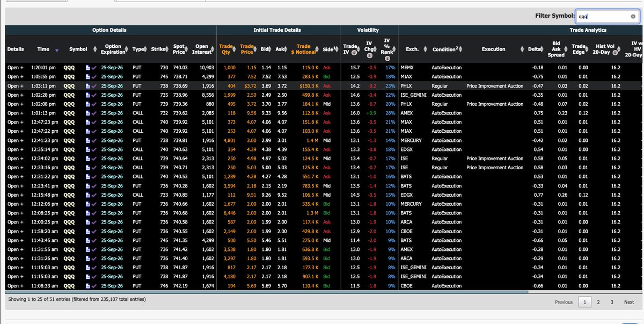Click the checkmark icon in the 1:20:01 pm row
Image resolution: width=644 pixels, height=324 pixels.
tap(94, 68)
